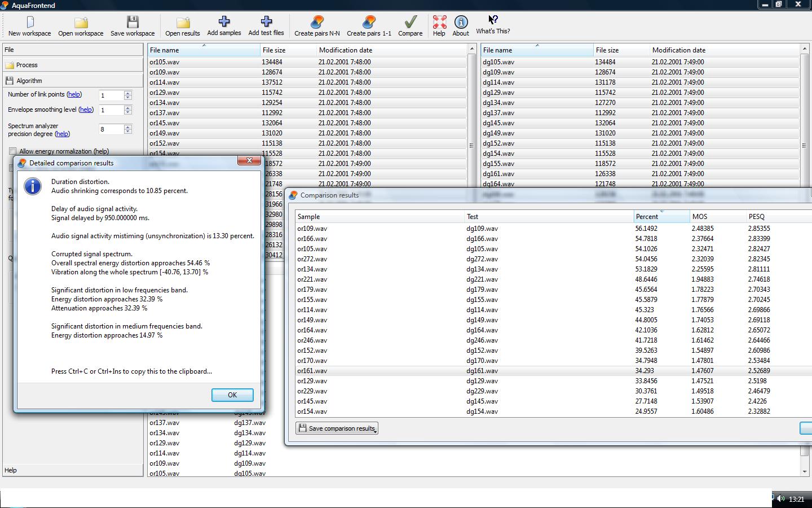Image resolution: width=812 pixels, height=508 pixels.
Task: Activate the What's This? pointer tool
Action: point(493,21)
